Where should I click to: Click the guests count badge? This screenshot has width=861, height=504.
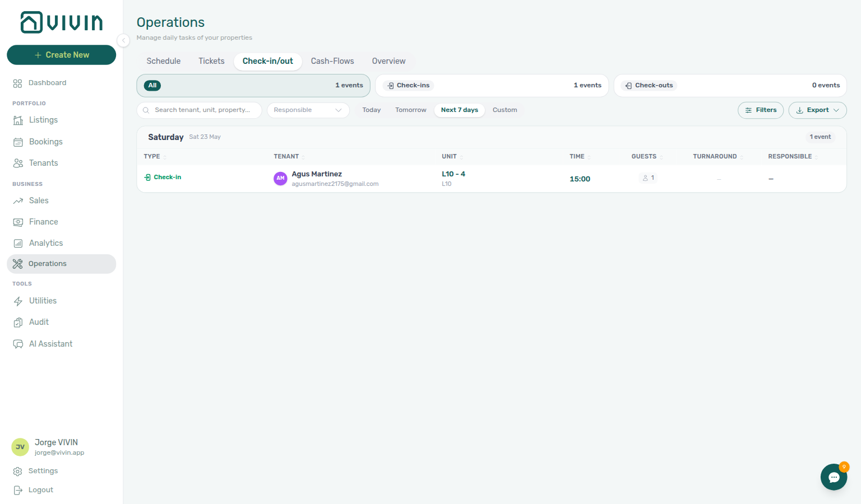(x=649, y=178)
